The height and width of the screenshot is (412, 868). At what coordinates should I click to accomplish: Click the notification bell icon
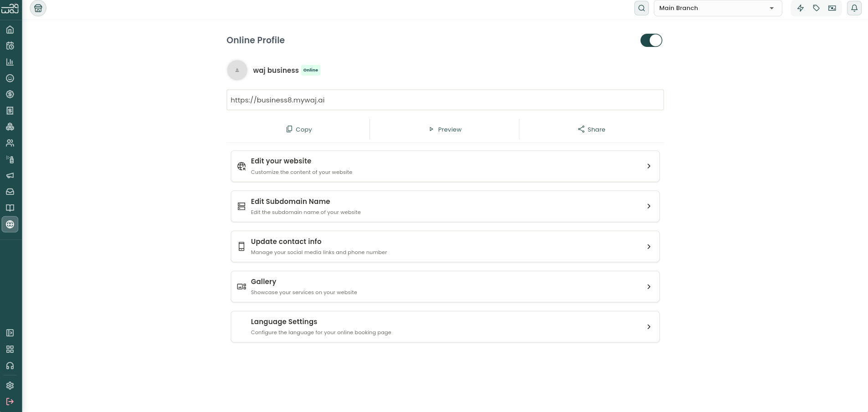pos(854,8)
